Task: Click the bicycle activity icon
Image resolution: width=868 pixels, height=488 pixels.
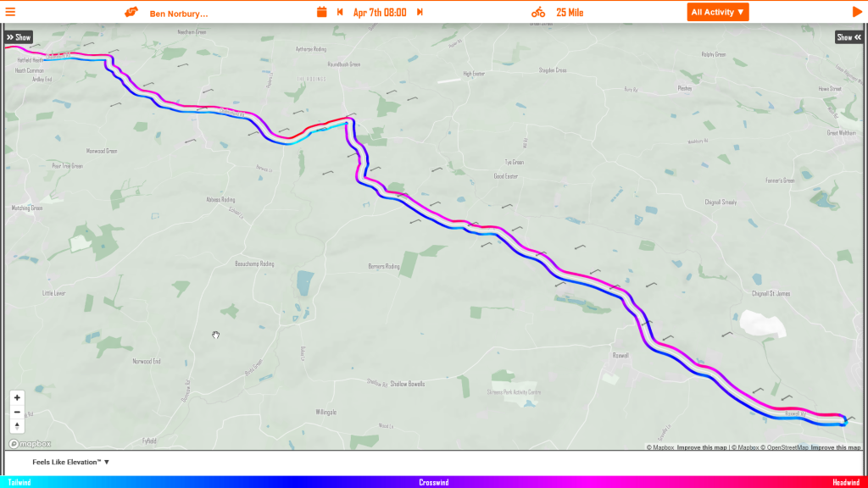Action: pos(538,12)
